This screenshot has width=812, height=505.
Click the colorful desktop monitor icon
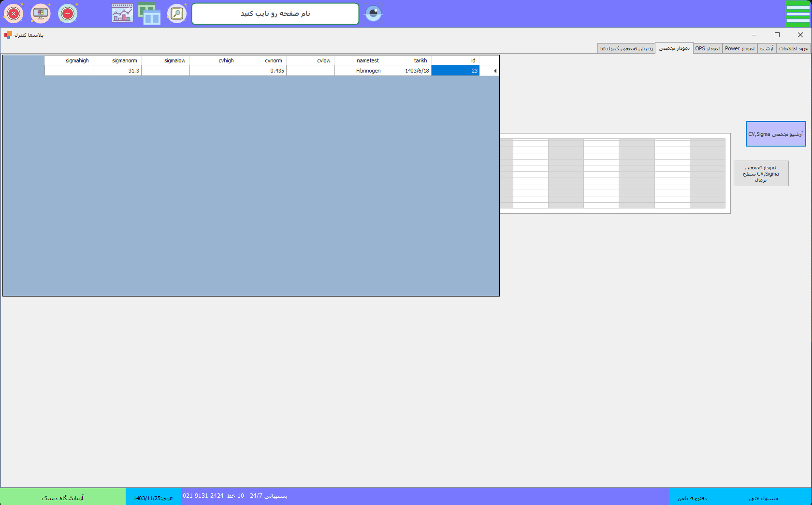click(x=41, y=14)
